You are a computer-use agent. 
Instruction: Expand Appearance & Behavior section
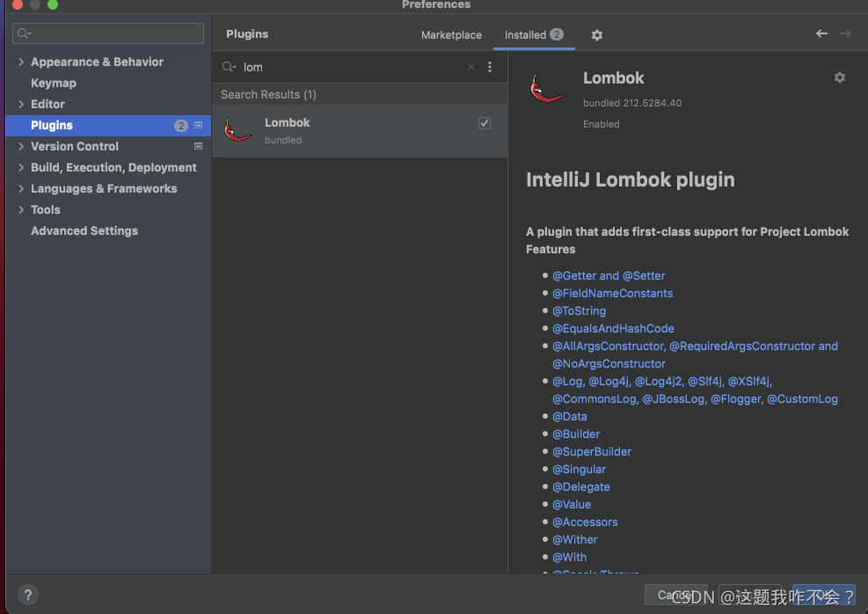[x=21, y=62]
